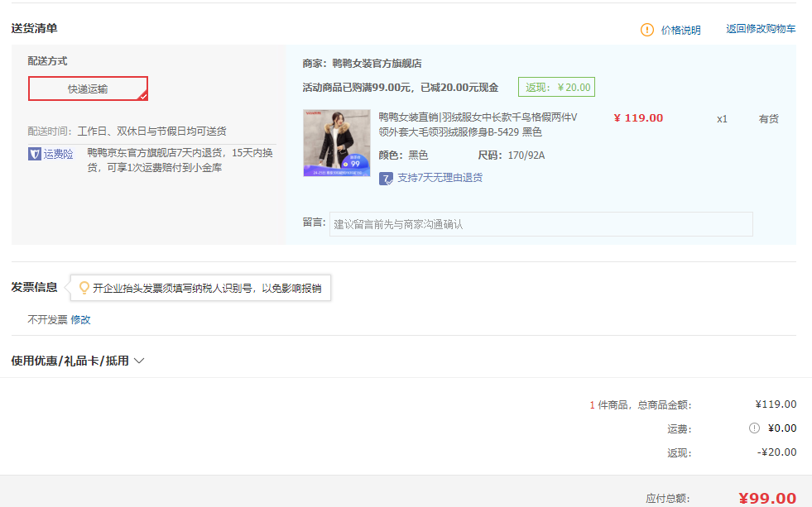
Task: Click the 不开发票 invoice status text
Action: click(48, 320)
